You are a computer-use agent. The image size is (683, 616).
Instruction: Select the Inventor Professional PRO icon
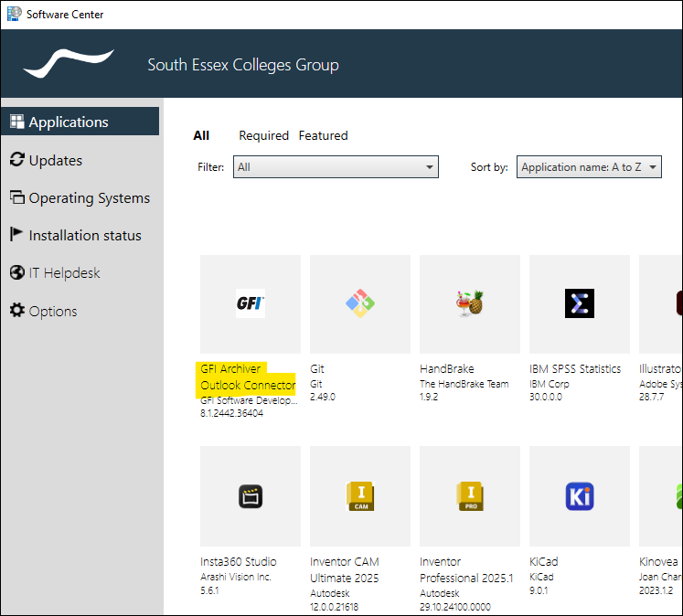470,496
